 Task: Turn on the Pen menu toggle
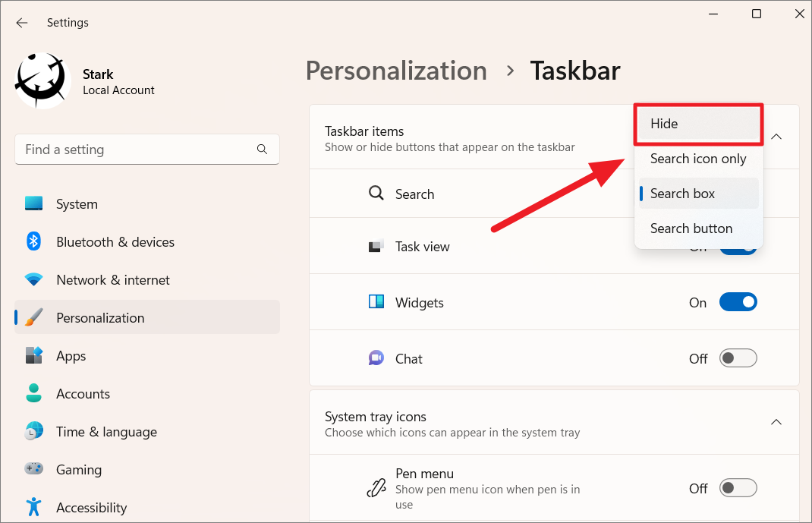point(738,487)
